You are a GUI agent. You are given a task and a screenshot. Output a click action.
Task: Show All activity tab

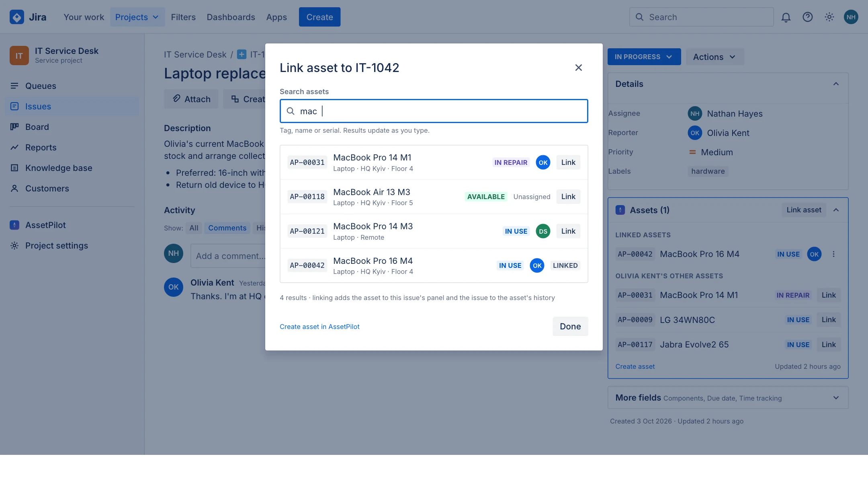click(194, 228)
